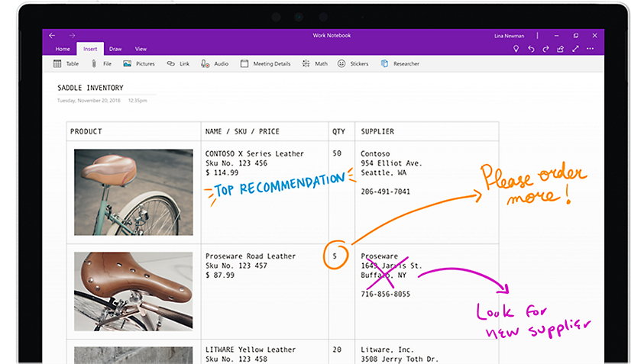Select the View tab

tap(141, 49)
